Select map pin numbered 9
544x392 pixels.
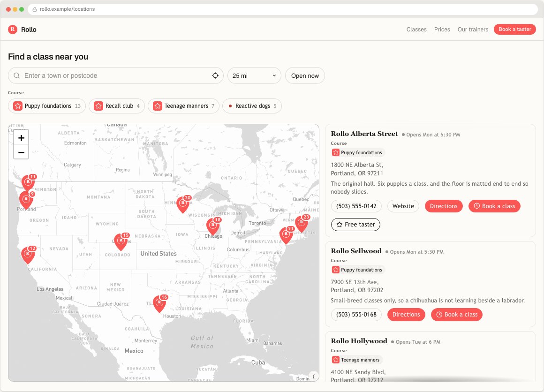tap(26, 200)
